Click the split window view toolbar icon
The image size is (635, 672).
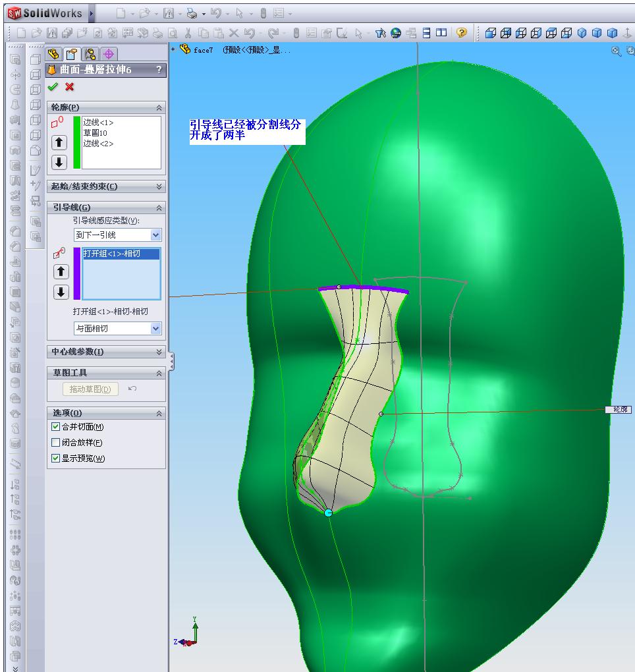pos(441,32)
